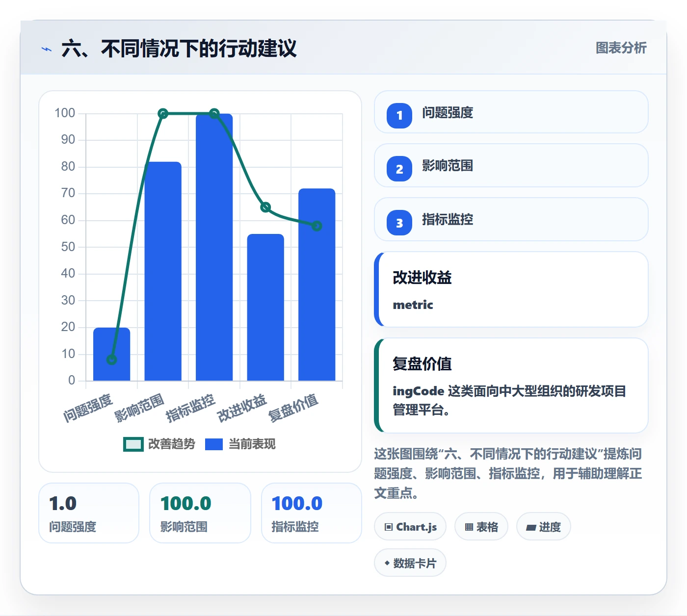The width and height of the screenshot is (687, 616).
Task: Click the number 1 badge for 问题强度
Action: 399,116
